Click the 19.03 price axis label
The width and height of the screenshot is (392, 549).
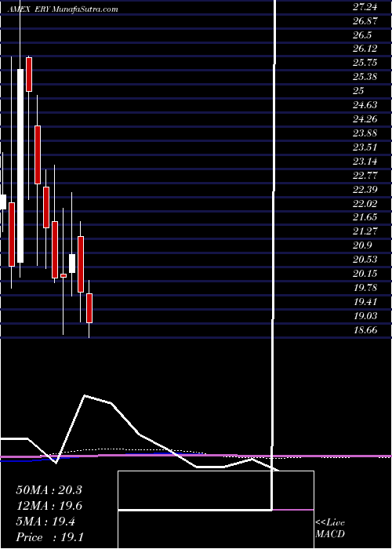(365, 316)
